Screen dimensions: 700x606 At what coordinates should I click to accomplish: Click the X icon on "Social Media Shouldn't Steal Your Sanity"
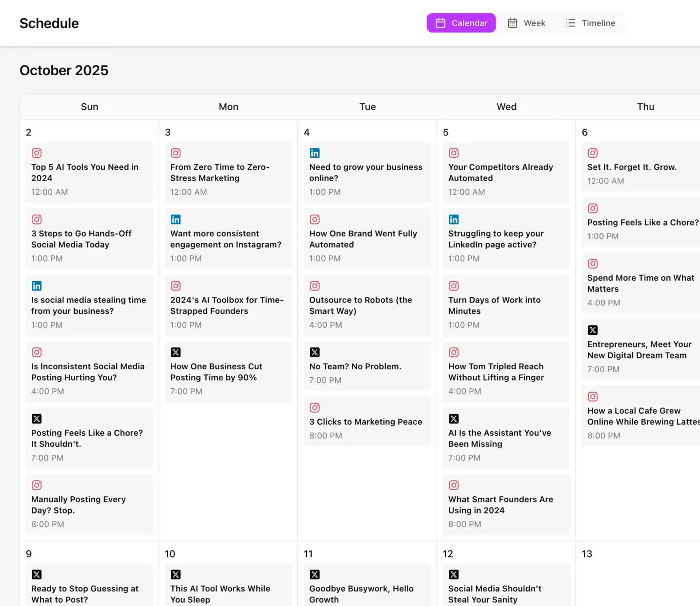click(454, 574)
